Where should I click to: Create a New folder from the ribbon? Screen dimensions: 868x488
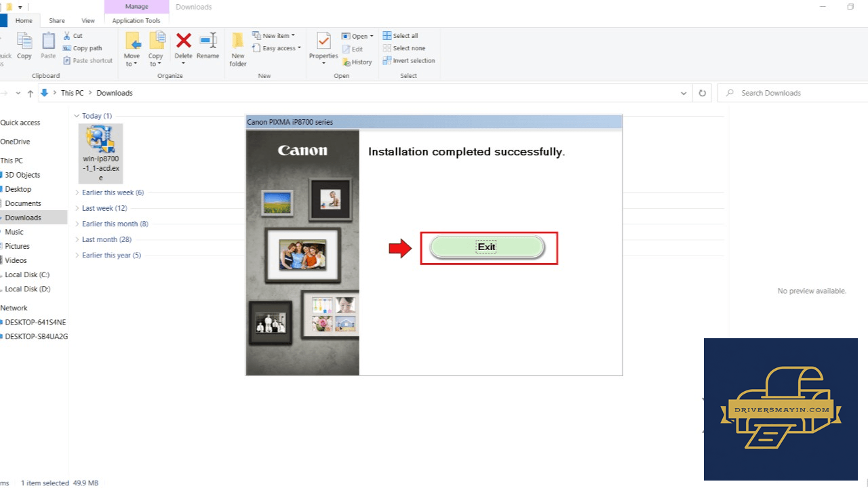(238, 49)
